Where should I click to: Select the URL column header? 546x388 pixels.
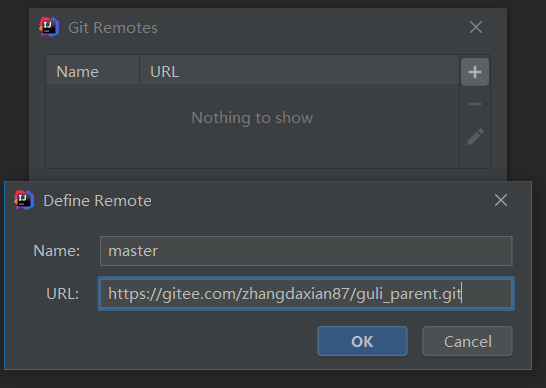pos(299,72)
